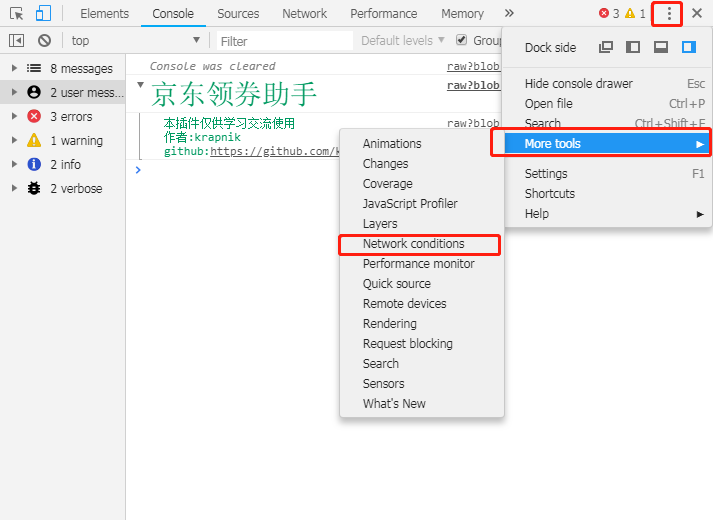Screen dimensions: 713x520
Task: Select the user messages person icon
Action: 34,92
